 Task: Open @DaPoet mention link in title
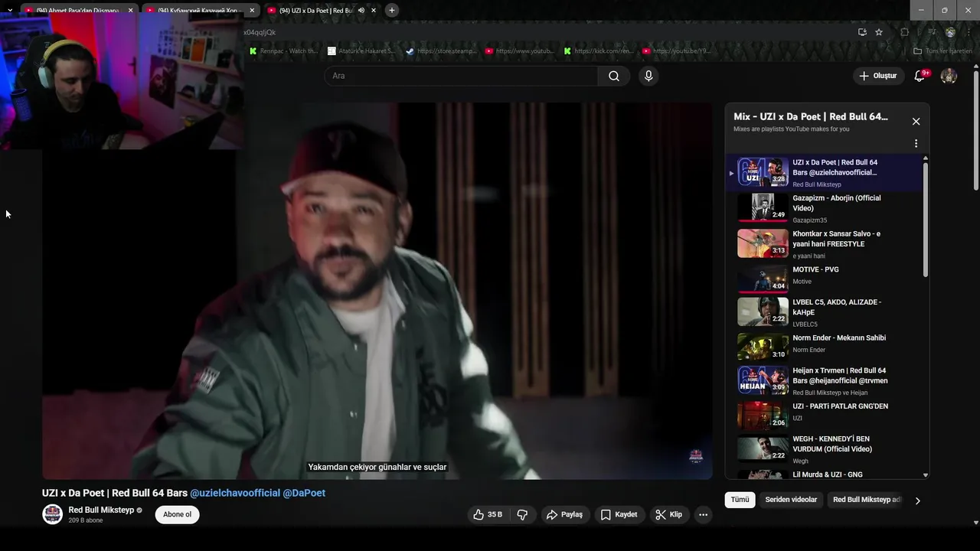coord(304,493)
